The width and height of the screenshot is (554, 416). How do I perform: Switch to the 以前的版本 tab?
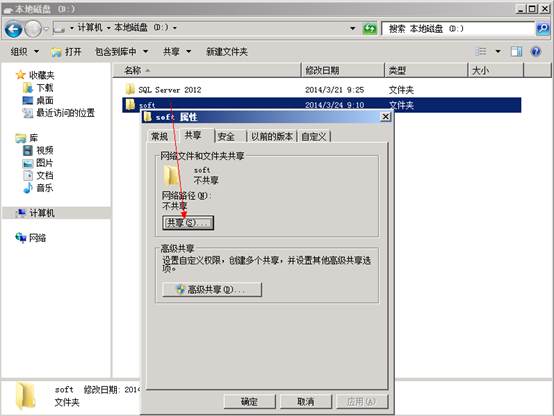click(272, 136)
